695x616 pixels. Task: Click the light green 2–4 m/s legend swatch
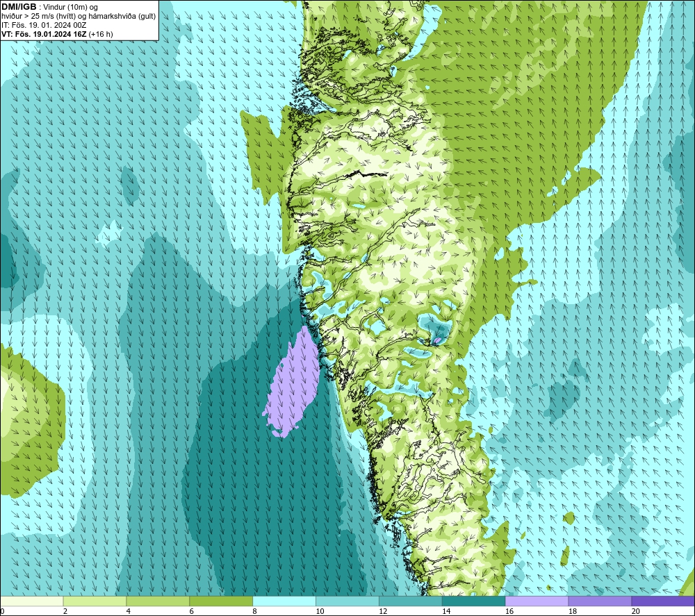coord(95,601)
